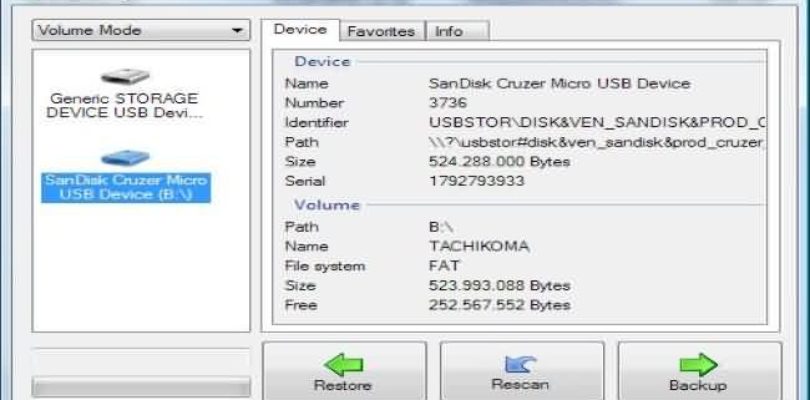Select the Generic STORAGE DEVICE USB drive icon
The width and height of the screenshot is (810, 400).
click(126, 76)
